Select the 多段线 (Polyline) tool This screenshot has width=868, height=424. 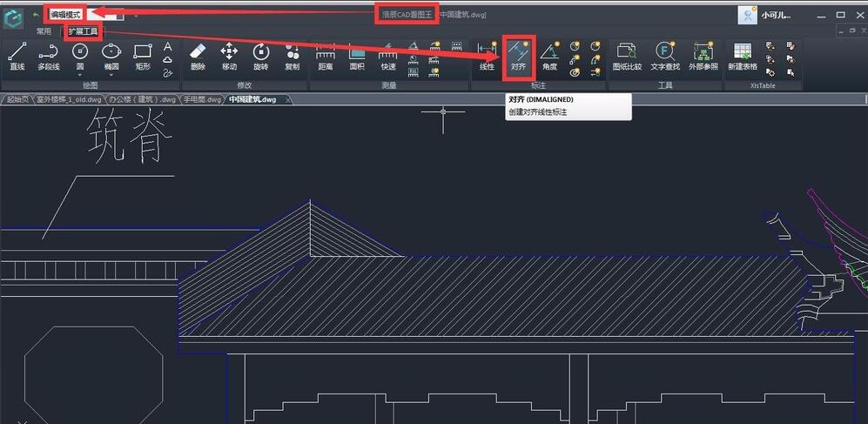pos(49,56)
